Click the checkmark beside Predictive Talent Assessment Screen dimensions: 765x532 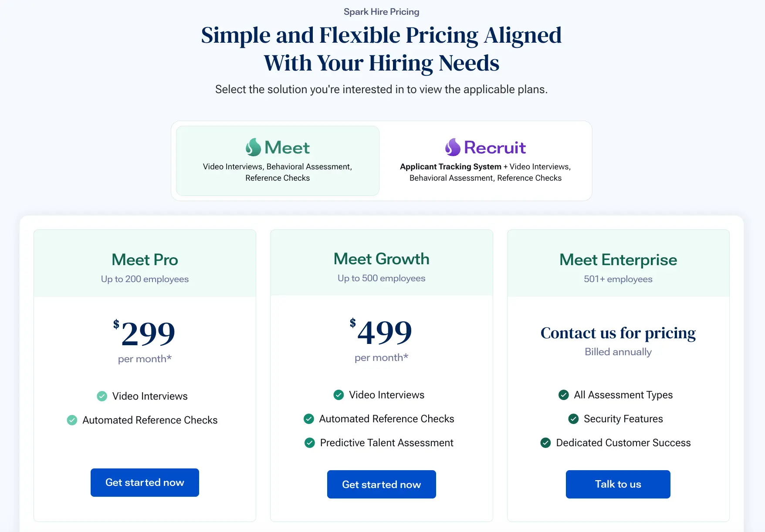coord(309,443)
